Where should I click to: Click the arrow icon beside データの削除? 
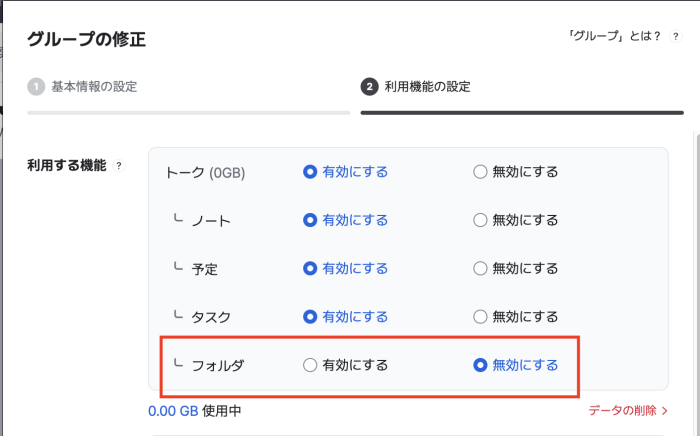pos(665,410)
